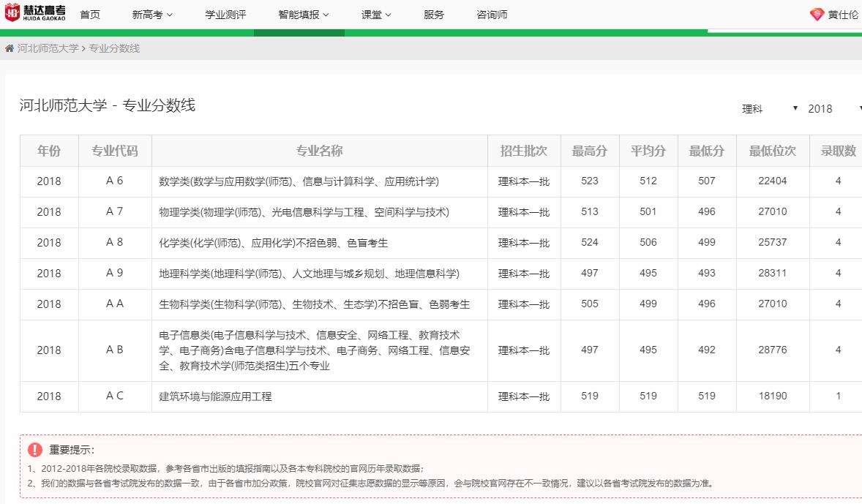Open the 服务 menu item
862x504 pixels.
tap(434, 15)
